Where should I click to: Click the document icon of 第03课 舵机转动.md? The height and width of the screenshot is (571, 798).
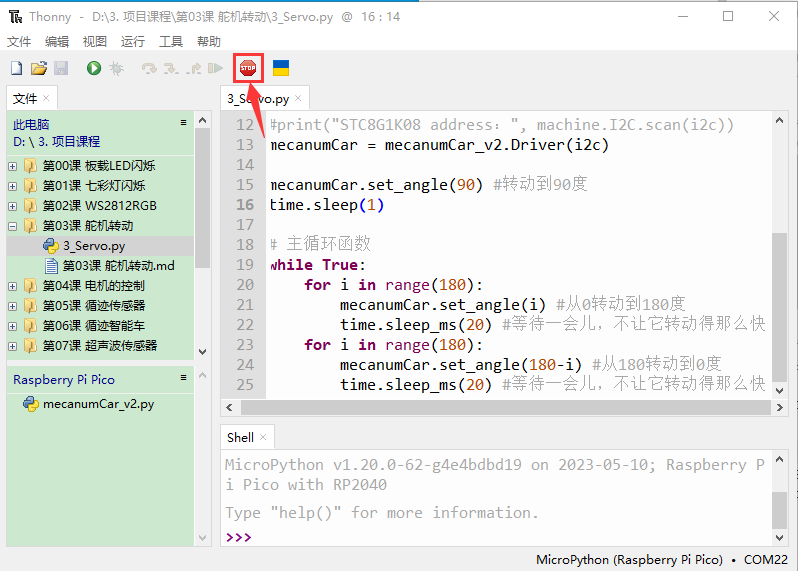(x=51, y=266)
